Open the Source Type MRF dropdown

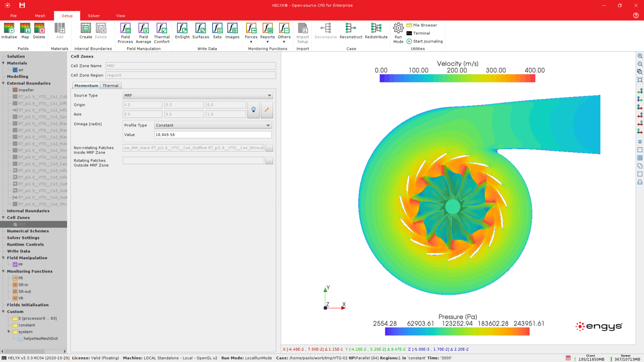[197, 96]
